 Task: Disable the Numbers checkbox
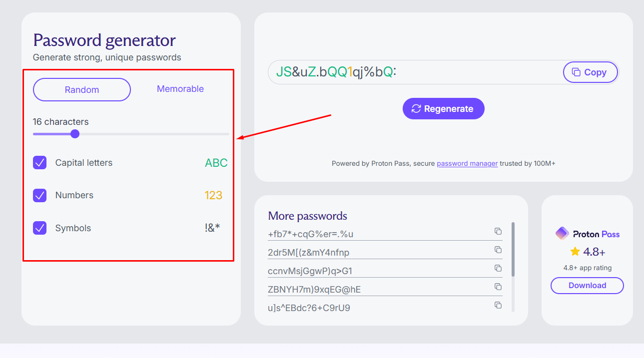click(x=39, y=195)
